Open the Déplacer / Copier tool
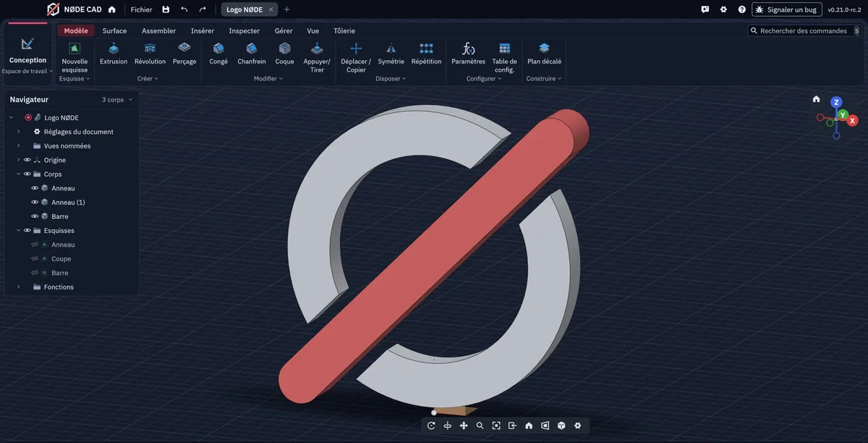 tap(356, 57)
